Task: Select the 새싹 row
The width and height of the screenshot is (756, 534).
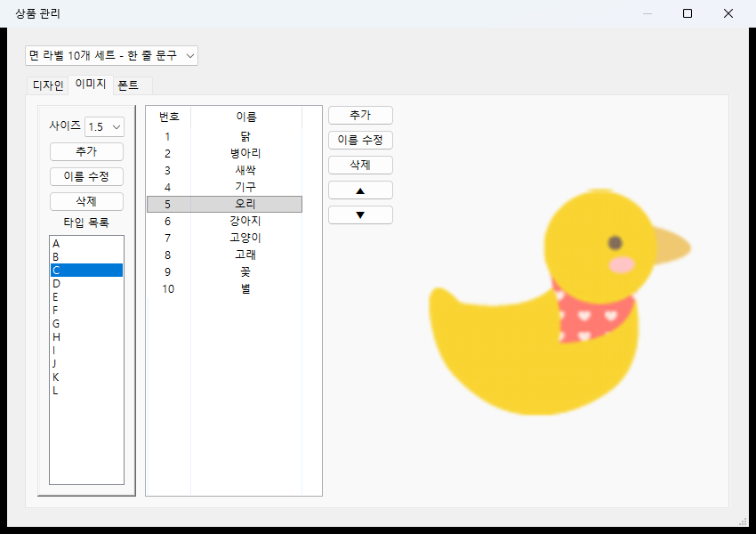Action: coord(225,170)
